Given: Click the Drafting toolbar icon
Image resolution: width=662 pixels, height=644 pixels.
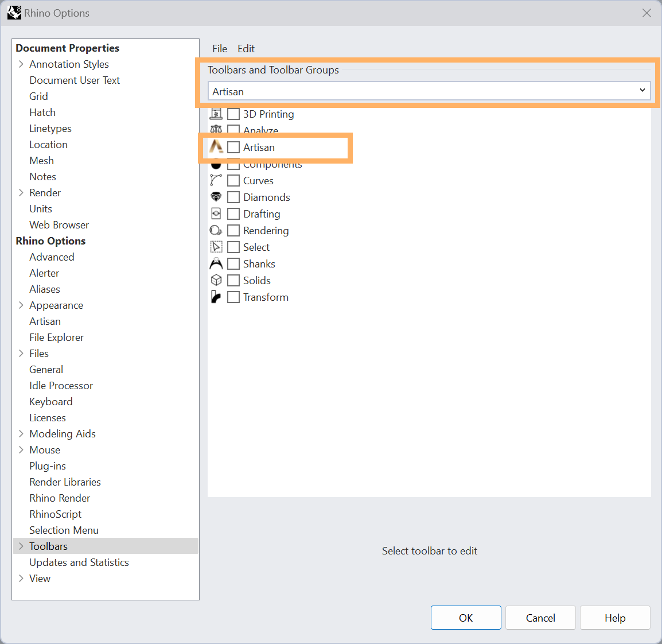Looking at the screenshot, I should click(216, 214).
